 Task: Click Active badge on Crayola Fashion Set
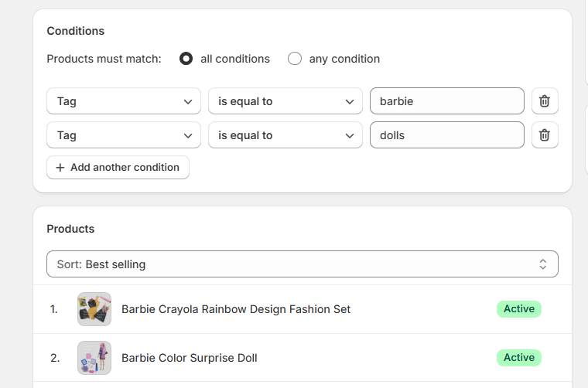[519, 309]
